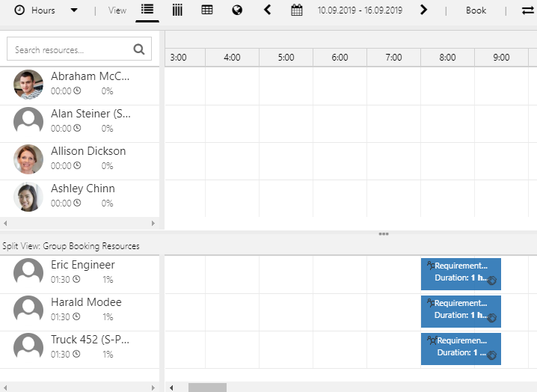Open Truck 452's Requirement booking block

click(x=461, y=349)
